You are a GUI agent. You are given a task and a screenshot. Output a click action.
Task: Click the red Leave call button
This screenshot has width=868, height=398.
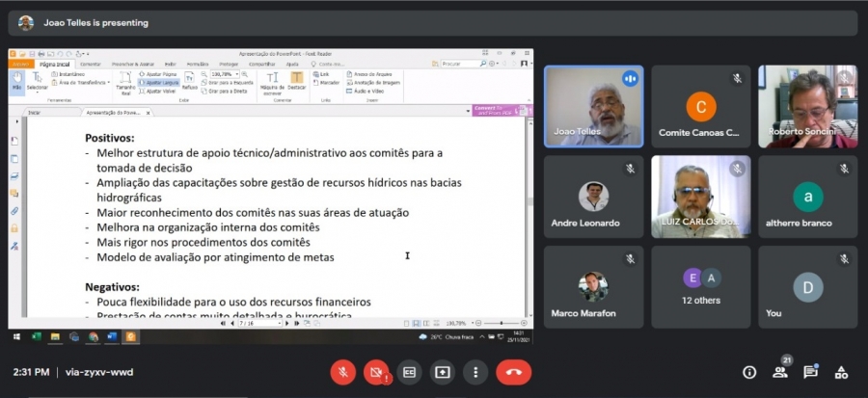pos(513,372)
